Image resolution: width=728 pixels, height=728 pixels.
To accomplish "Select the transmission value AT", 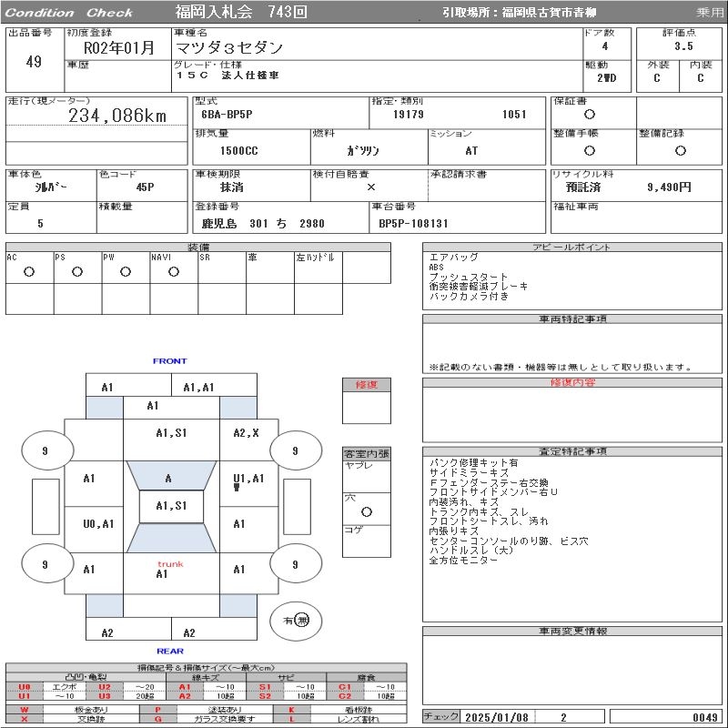I will pos(471,150).
